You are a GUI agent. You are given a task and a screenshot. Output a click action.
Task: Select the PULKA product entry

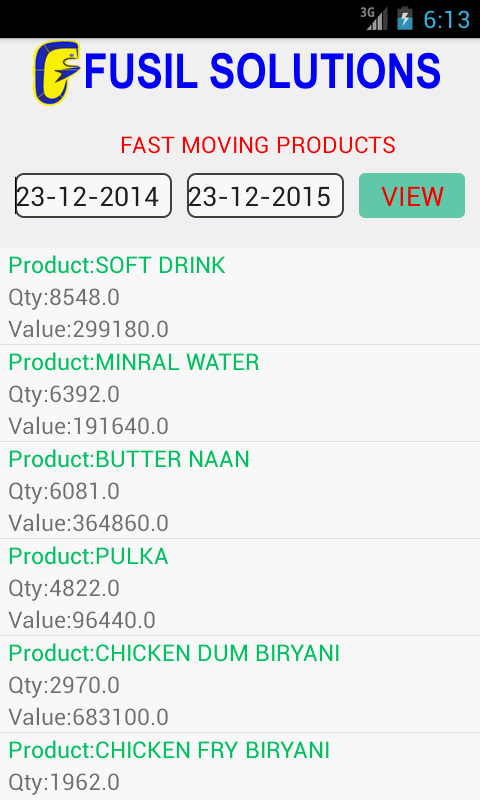click(x=240, y=587)
